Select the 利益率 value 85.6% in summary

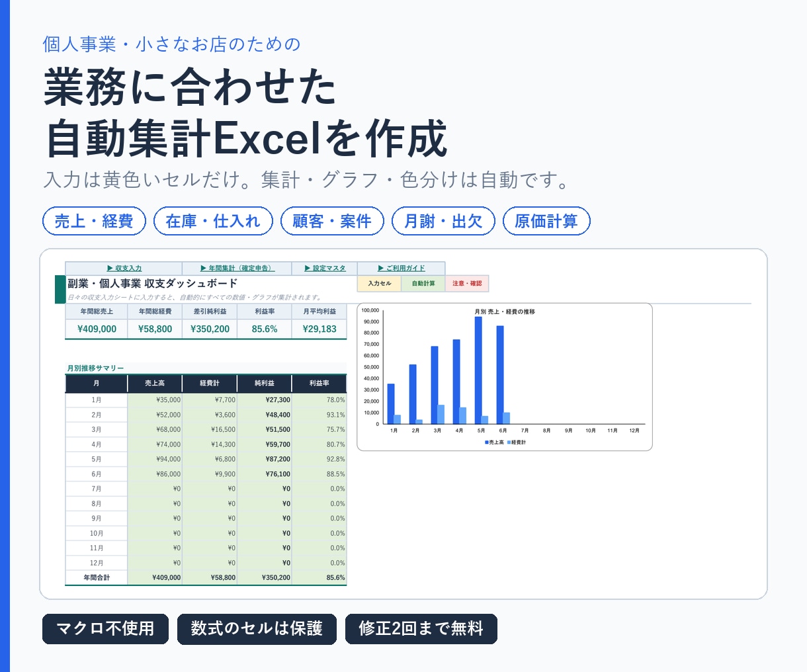coord(265,329)
